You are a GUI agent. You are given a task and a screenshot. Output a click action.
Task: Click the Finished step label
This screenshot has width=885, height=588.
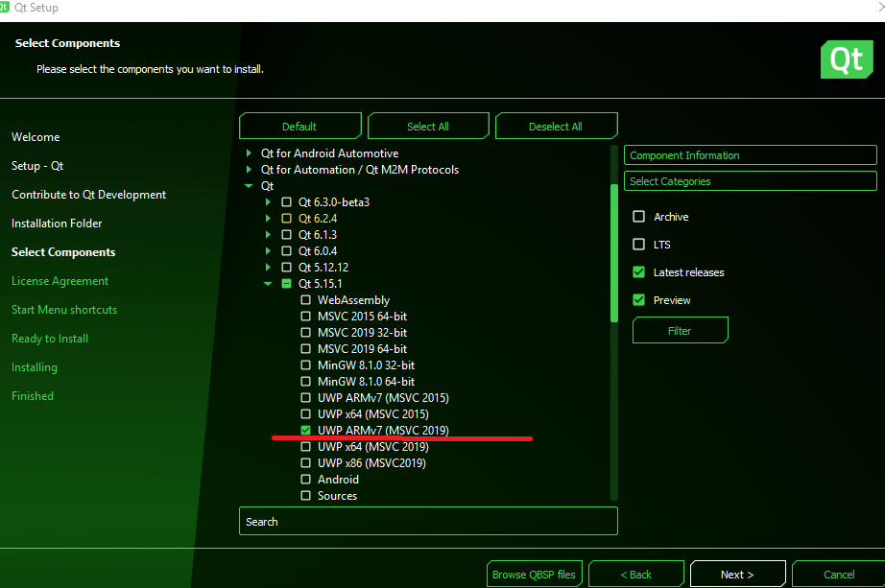(33, 396)
